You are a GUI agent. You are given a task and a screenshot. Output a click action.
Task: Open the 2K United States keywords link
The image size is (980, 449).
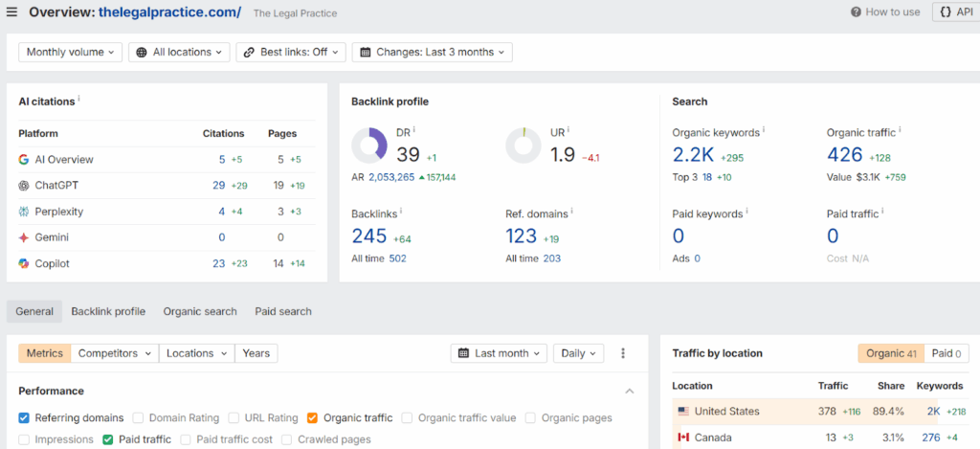pyautogui.click(x=934, y=412)
